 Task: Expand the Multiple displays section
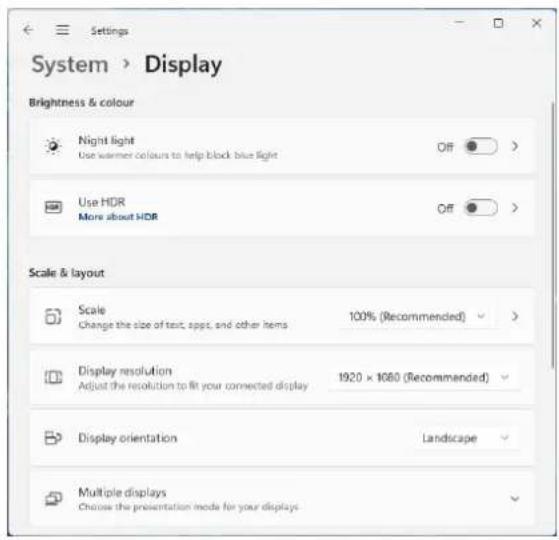coord(514,499)
